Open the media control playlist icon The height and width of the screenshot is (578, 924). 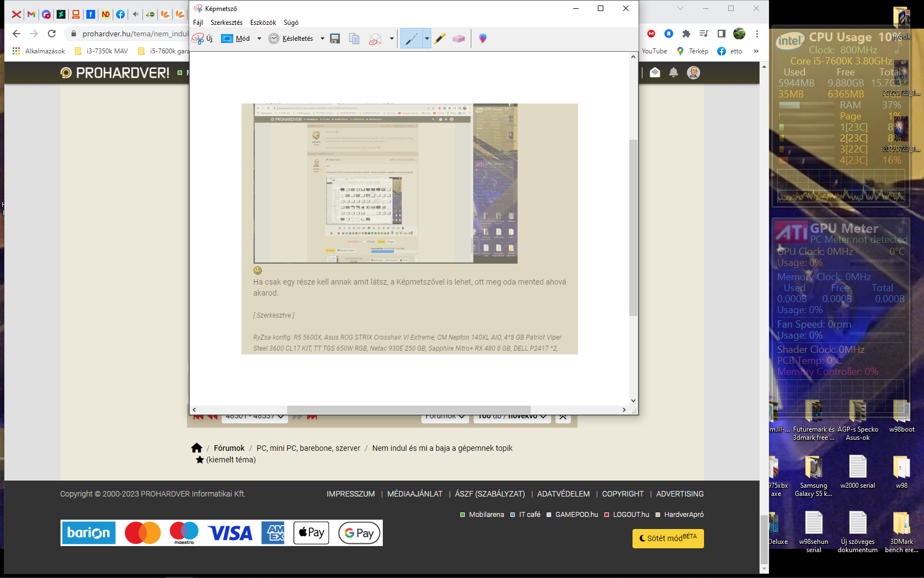point(704,34)
